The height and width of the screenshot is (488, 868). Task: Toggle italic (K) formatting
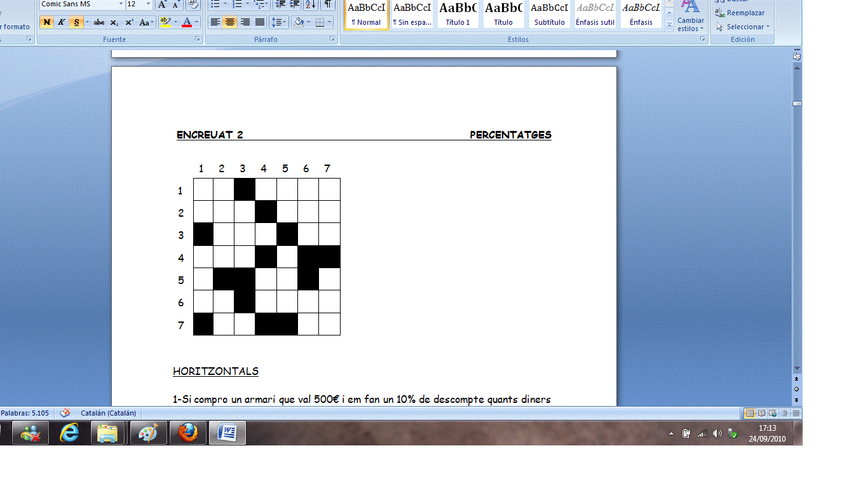coord(61,22)
